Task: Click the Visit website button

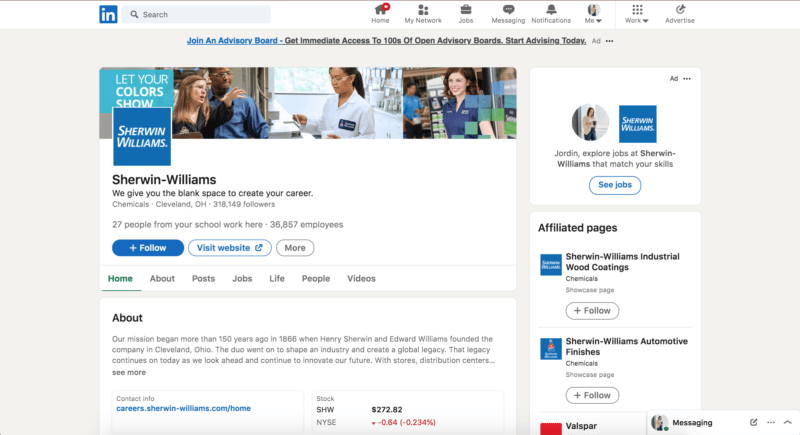Action: 230,248
